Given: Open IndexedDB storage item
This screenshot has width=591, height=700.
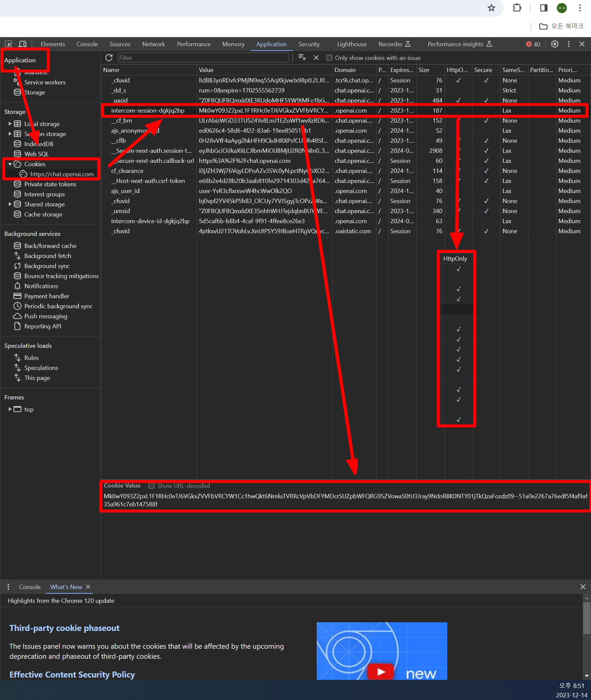Looking at the screenshot, I should [39, 144].
